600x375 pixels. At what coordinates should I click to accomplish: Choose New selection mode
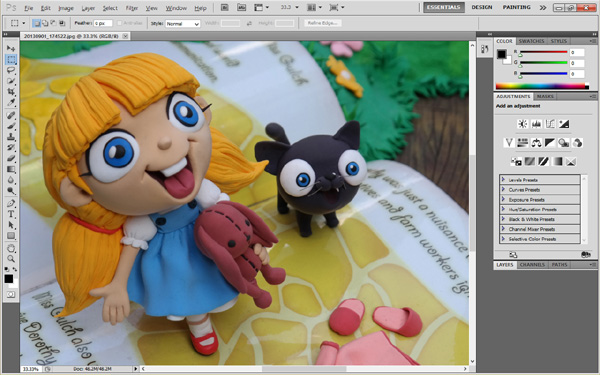(x=37, y=23)
